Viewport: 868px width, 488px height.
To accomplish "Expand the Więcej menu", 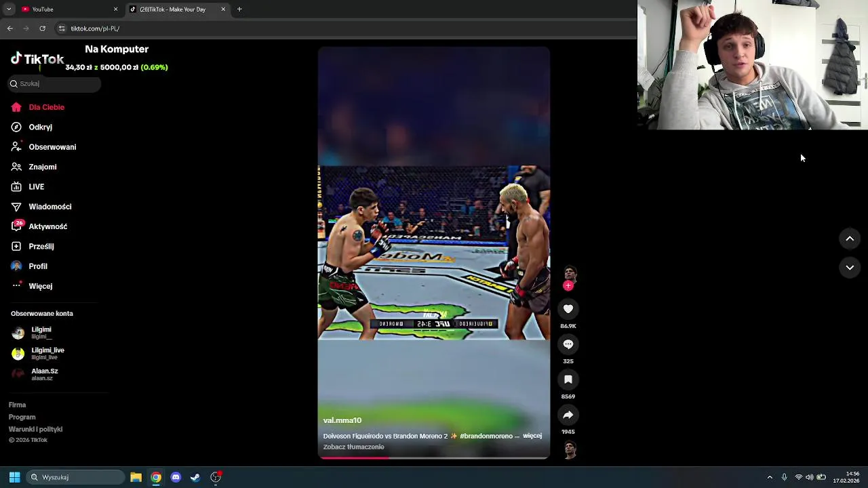I will coord(32,286).
